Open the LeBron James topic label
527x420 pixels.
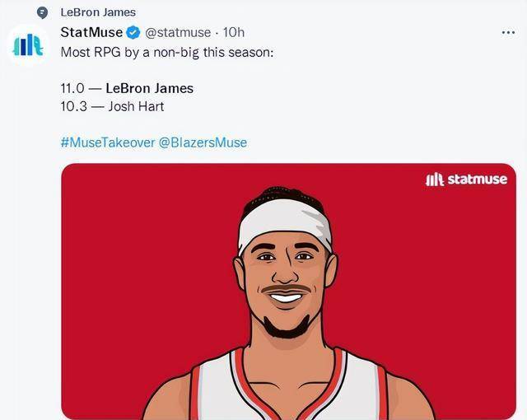98,12
